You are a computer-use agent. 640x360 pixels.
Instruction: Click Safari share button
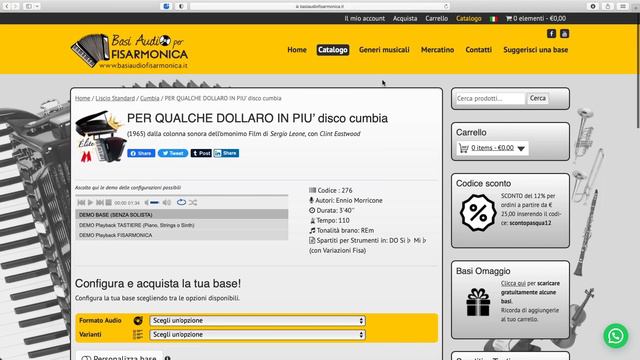(x=608, y=6)
